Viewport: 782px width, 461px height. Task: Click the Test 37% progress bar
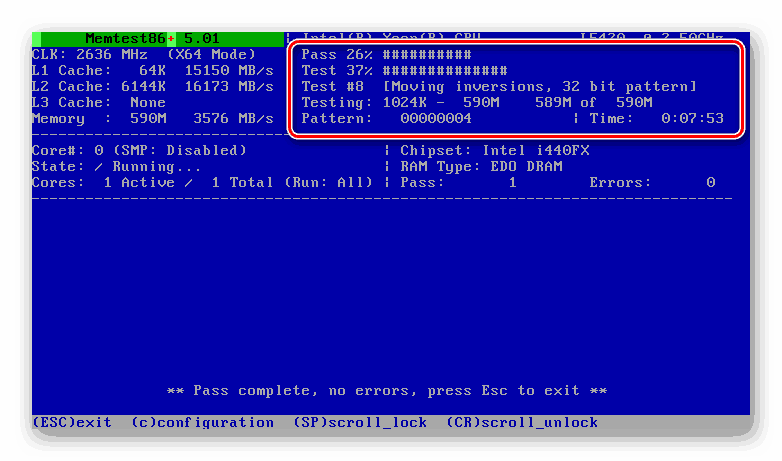tap(404, 70)
